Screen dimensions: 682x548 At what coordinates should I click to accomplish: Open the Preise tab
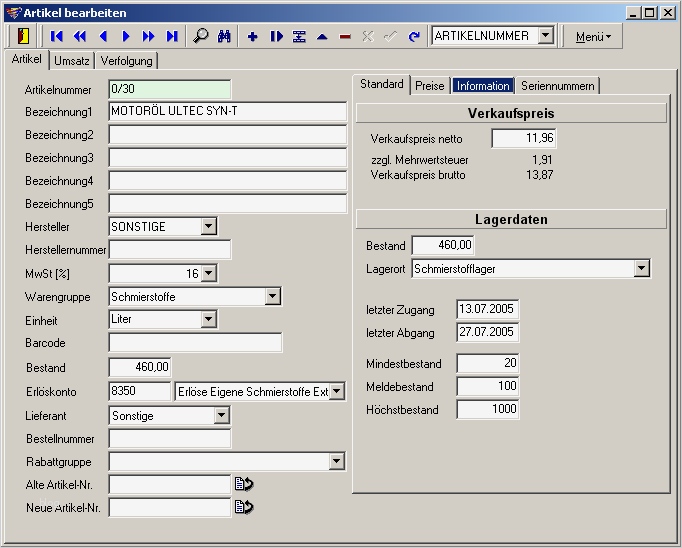[x=430, y=86]
